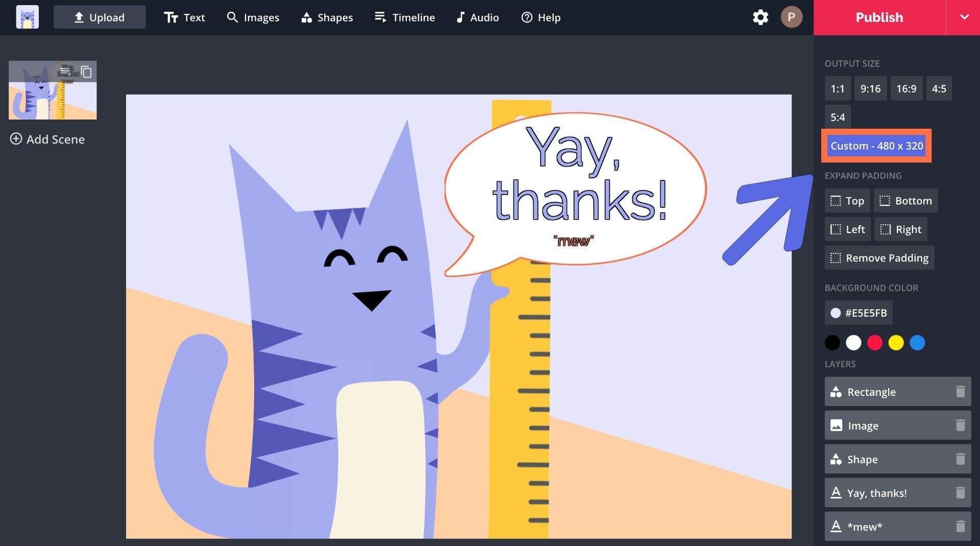
Task: Select the 1:1 output size
Action: click(x=837, y=89)
